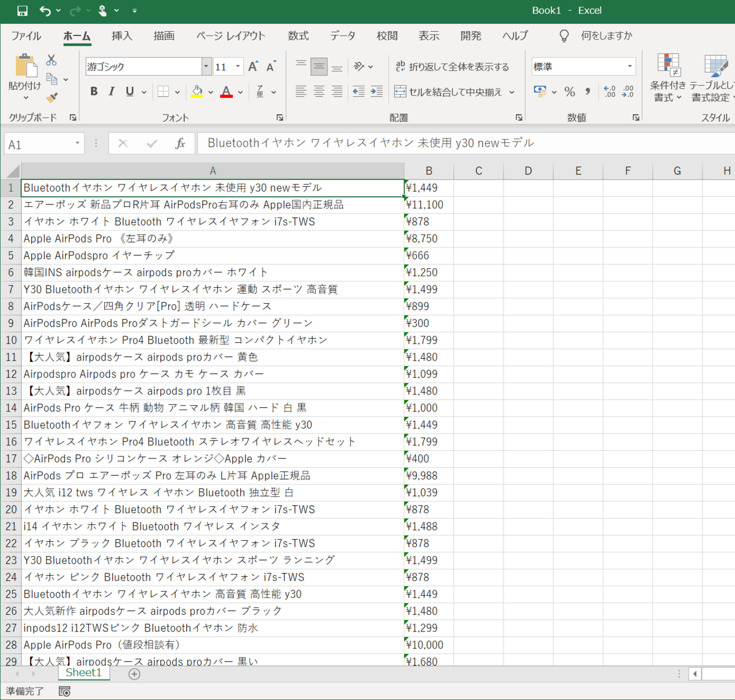Viewport: 735px width, 700px height.
Task: Open the ファイル tab
Action: click(26, 36)
